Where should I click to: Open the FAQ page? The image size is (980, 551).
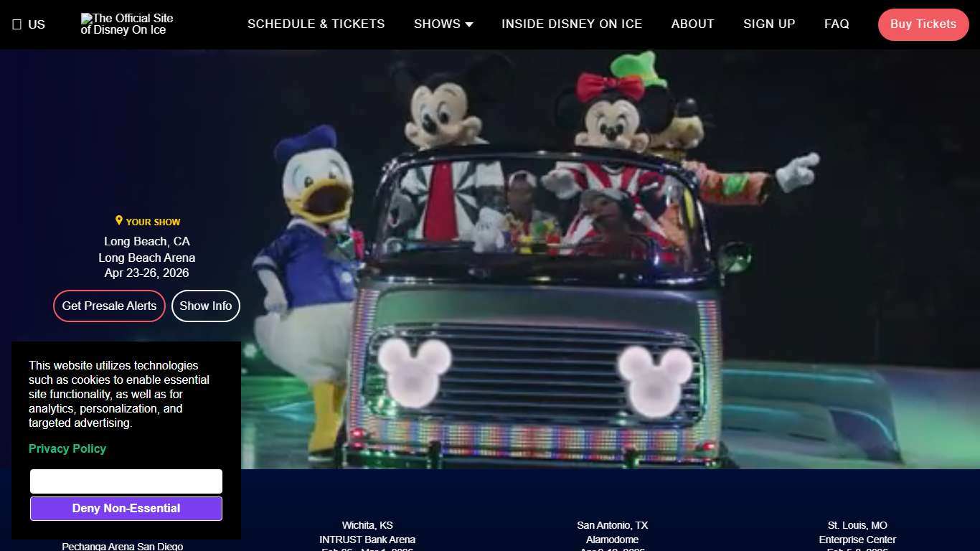(x=837, y=24)
